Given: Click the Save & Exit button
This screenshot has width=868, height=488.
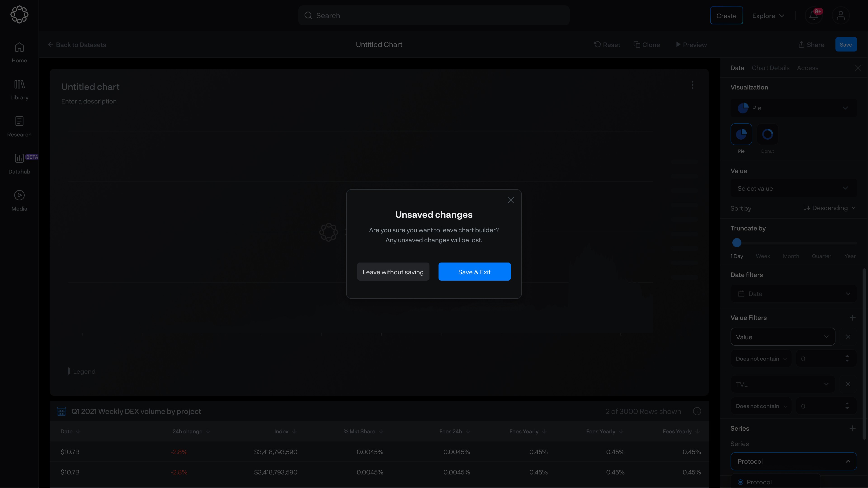Looking at the screenshot, I should [x=474, y=272].
